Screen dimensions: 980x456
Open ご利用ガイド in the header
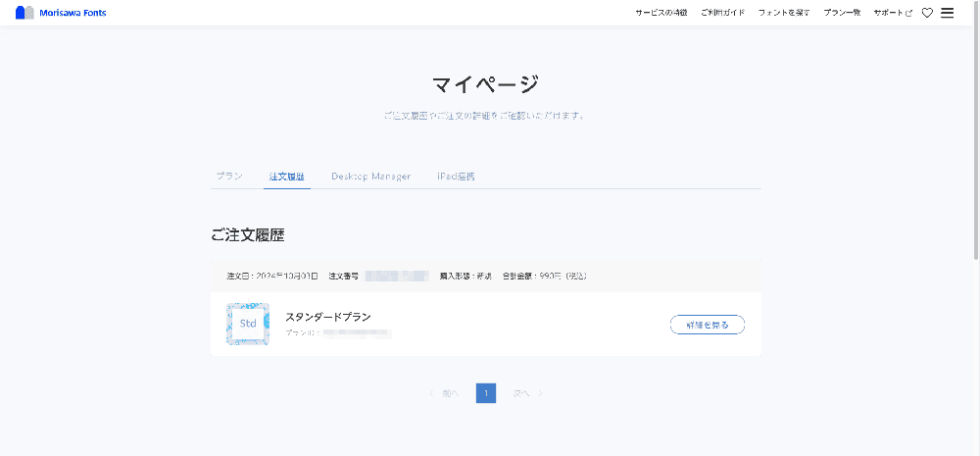pos(722,13)
